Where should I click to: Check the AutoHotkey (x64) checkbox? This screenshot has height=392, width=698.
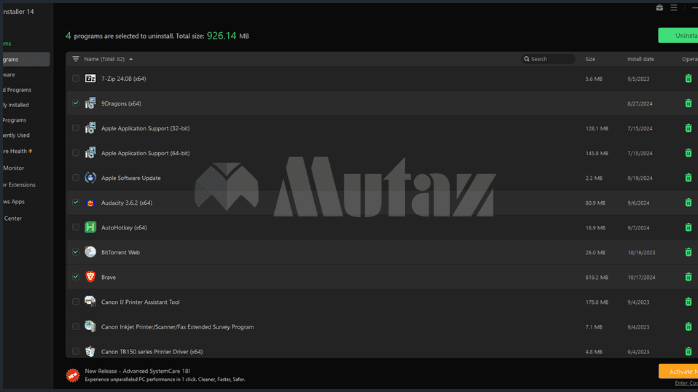coord(76,227)
